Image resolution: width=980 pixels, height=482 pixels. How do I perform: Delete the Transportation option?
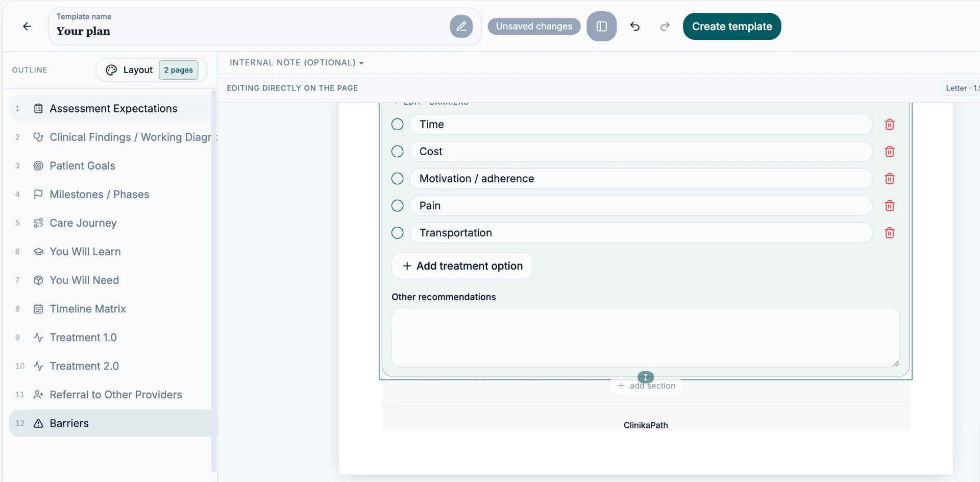[x=890, y=233]
